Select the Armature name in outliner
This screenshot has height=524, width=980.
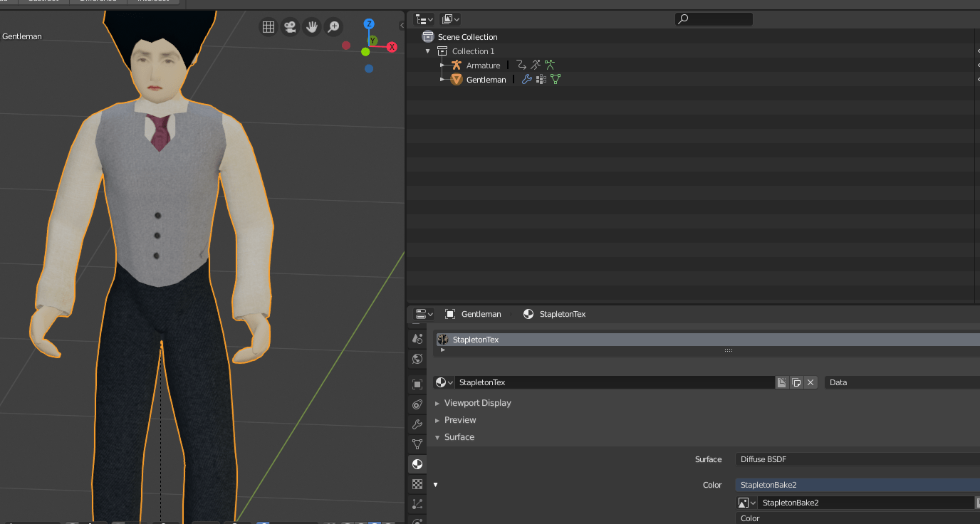tap(483, 65)
